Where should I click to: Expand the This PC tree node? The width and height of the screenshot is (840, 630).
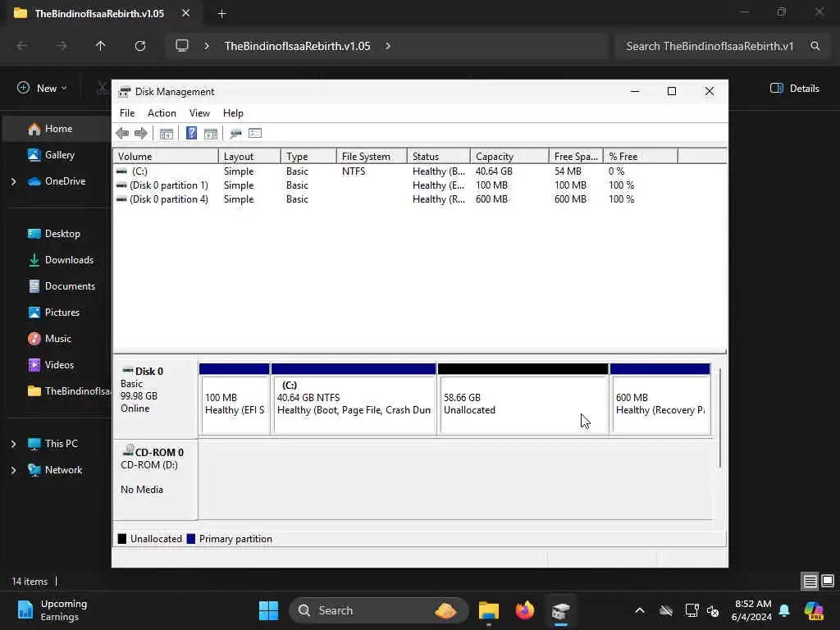coord(13,444)
